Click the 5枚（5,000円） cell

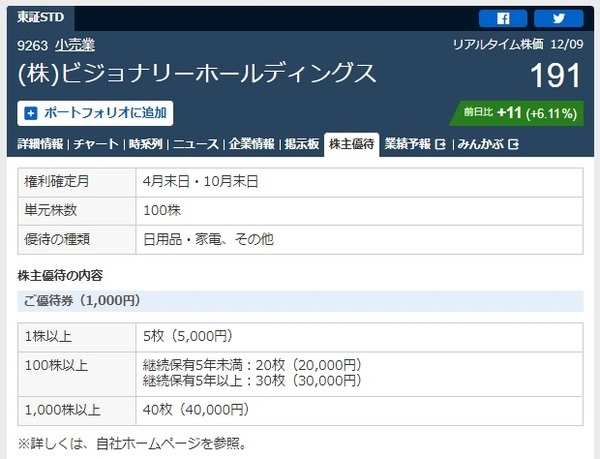359,337
